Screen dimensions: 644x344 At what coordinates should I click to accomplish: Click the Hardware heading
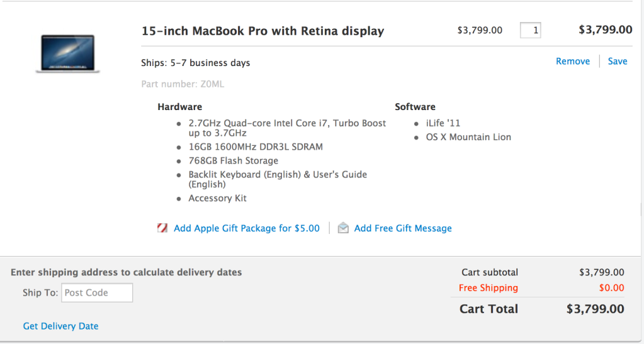pyautogui.click(x=180, y=107)
